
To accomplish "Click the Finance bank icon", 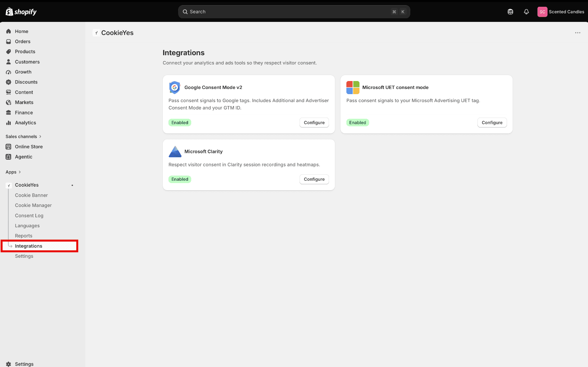I will coord(8,113).
